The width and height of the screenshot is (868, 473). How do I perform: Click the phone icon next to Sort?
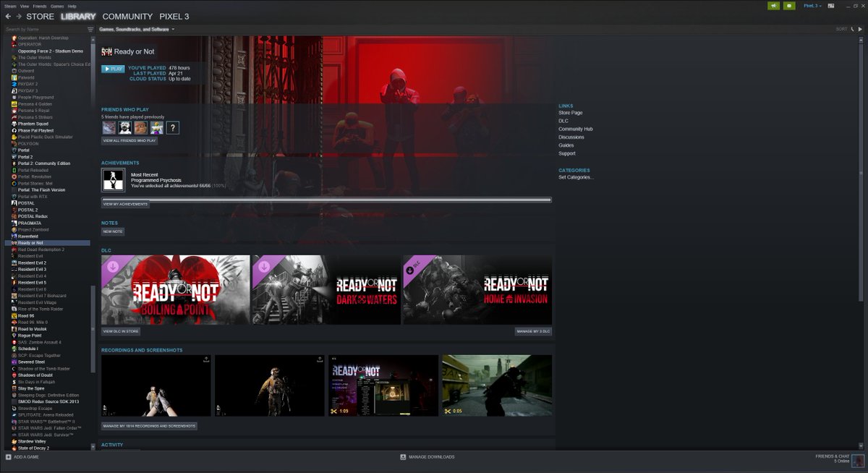click(852, 29)
